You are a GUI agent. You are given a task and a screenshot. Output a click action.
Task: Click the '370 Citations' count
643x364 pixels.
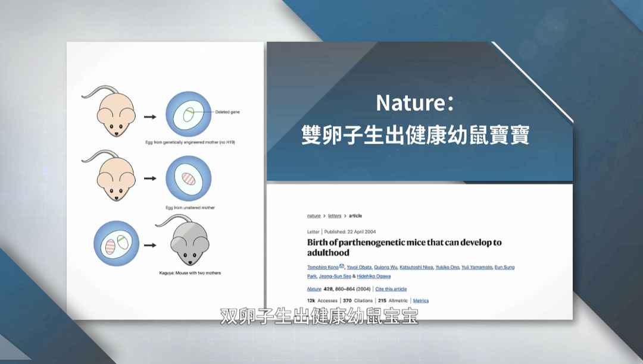pyautogui.click(x=358, y=300)
